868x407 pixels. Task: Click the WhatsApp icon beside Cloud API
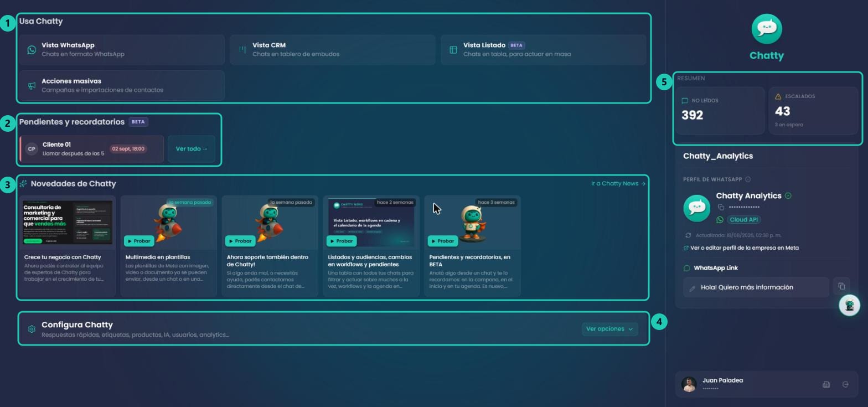720,220
